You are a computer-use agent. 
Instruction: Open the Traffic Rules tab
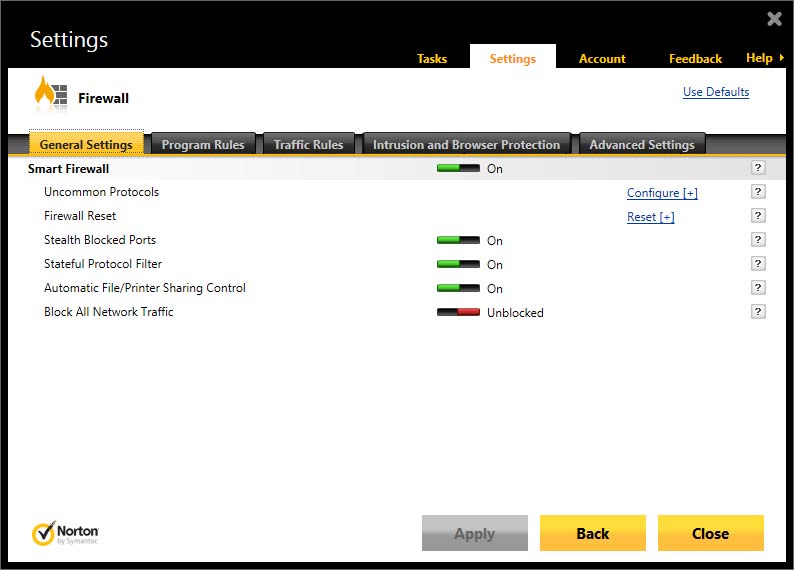(308, 144)
